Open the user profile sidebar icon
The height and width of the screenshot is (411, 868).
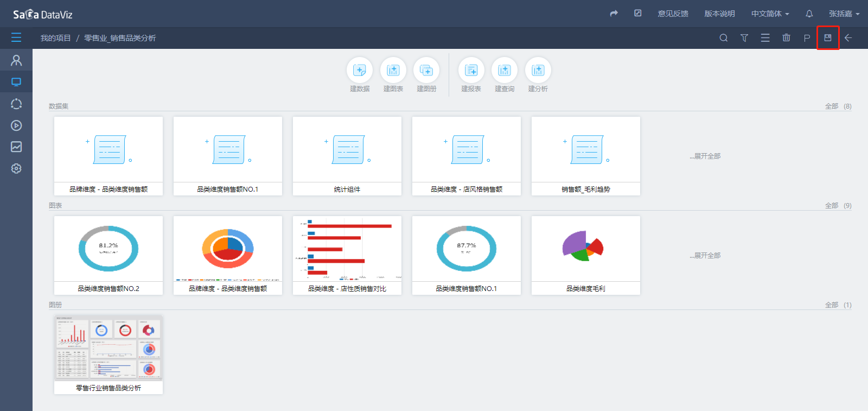pos(16,60)
